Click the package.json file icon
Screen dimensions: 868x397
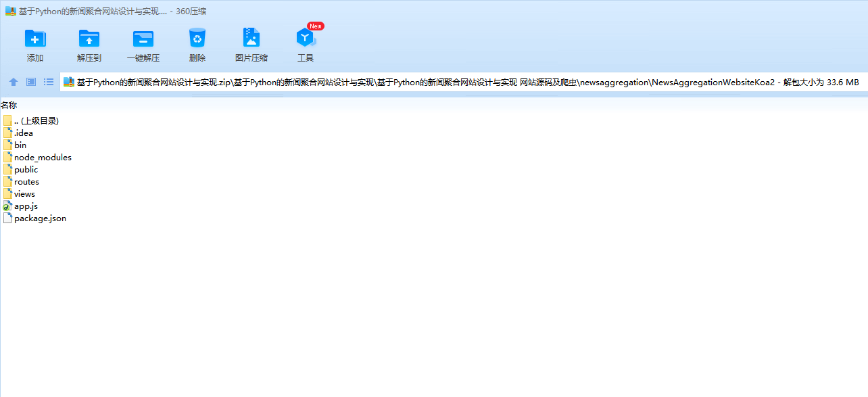coord(7,218)
